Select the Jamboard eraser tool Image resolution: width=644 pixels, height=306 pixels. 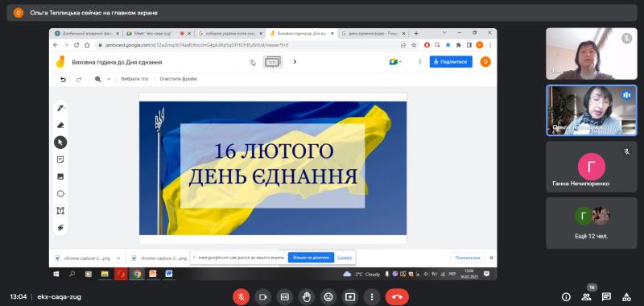point(60,126)
